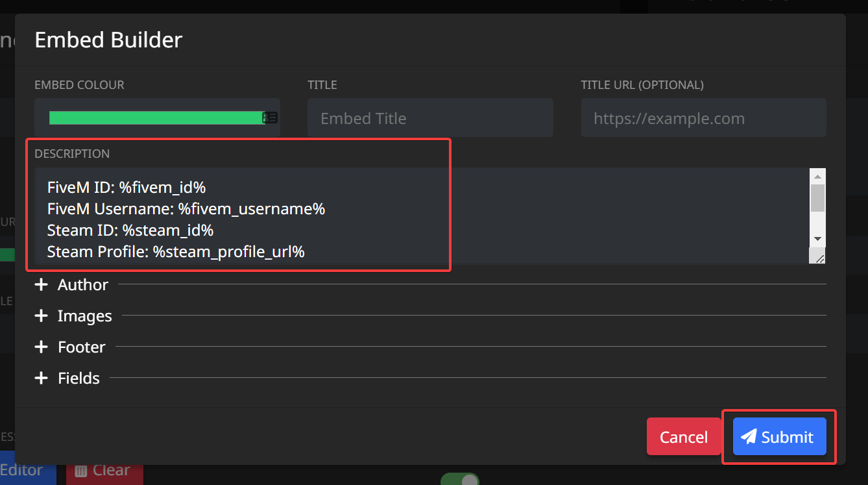868x485 pixels.
Task: Click the plus icon next to Footer
Action: pos(41,347)
